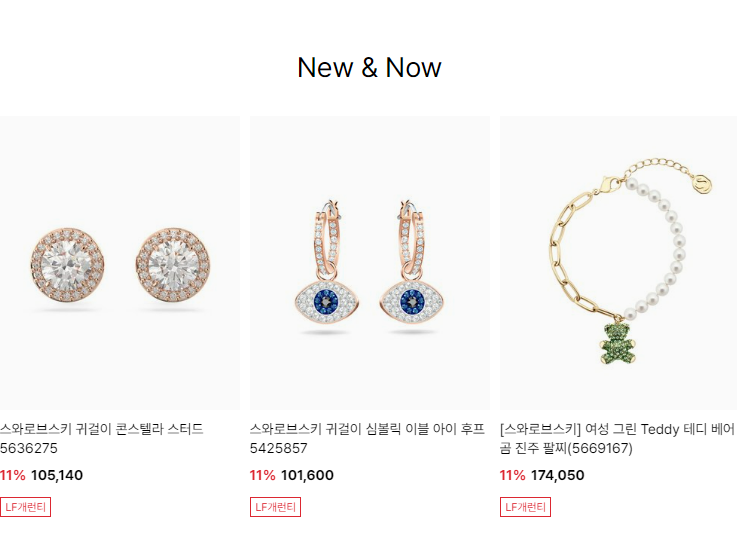Open the evil eye hoop earrings image
The height and width of the screenshot is (542, 737).
370,263
